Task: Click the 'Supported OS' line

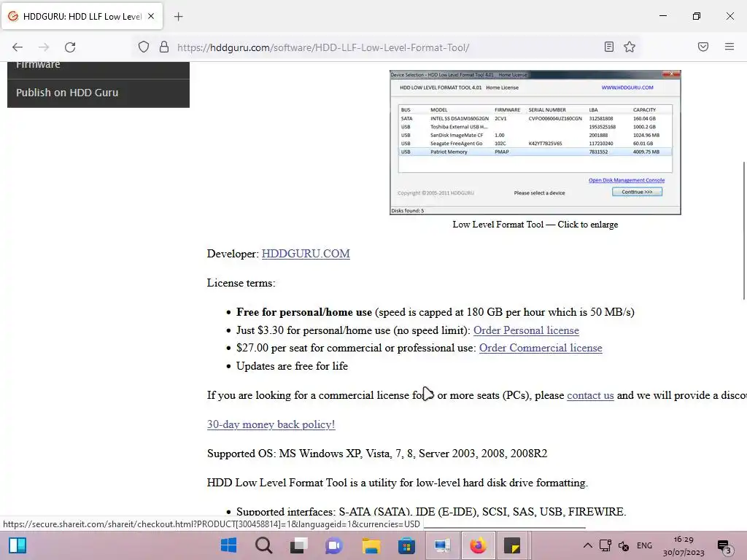Action: tap(377, 454)
